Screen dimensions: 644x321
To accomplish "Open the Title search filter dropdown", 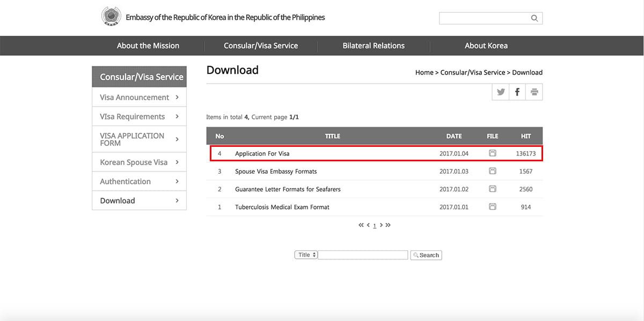I will click(306, 255).
